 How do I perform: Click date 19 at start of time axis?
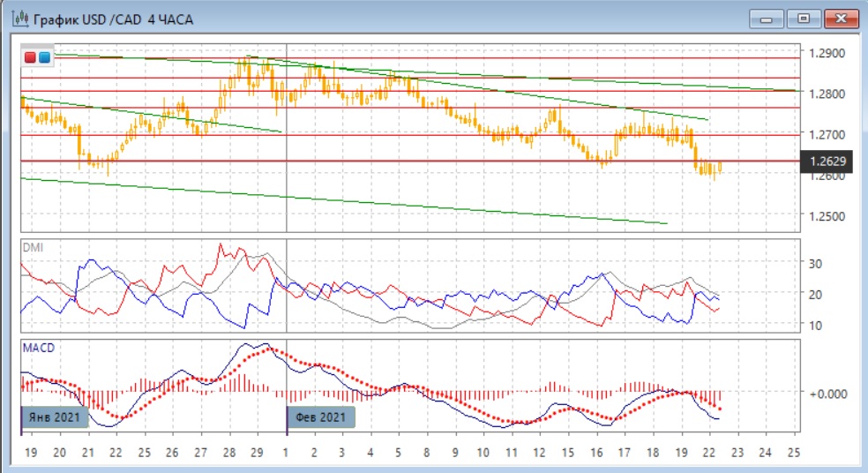coord(29,452)
